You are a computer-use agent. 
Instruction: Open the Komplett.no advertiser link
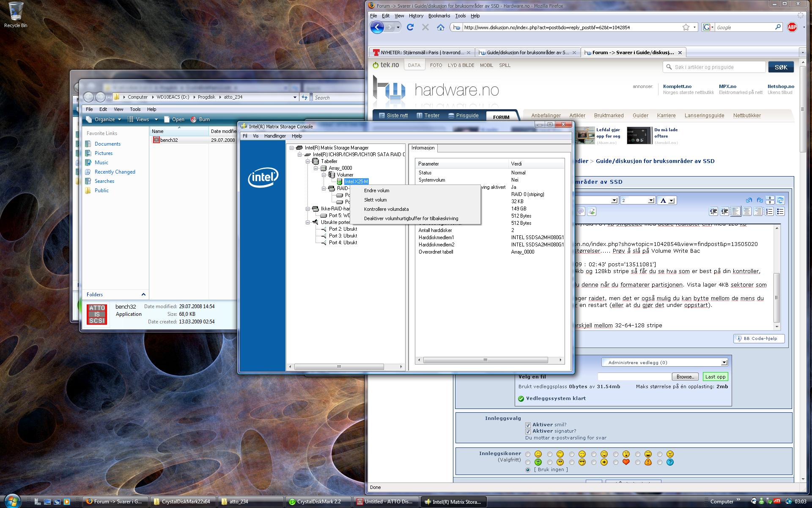tap(677, 86)
